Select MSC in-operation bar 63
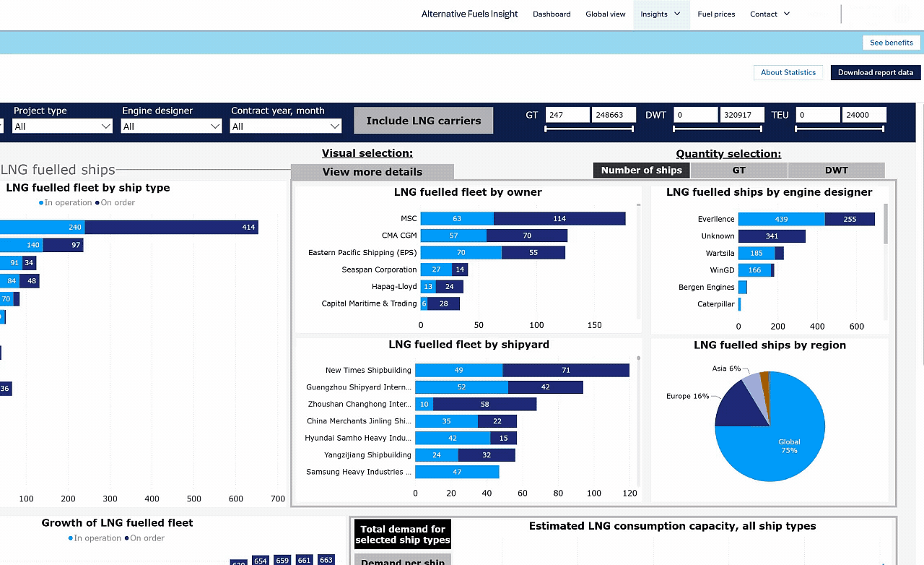 (x=457, y=218)
